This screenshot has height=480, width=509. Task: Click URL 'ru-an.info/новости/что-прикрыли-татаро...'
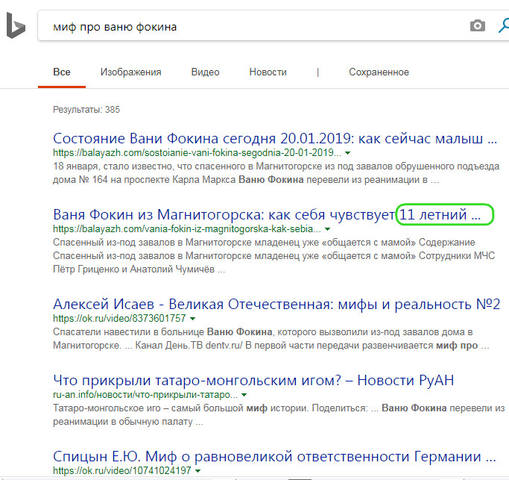[x=145, y=394]
